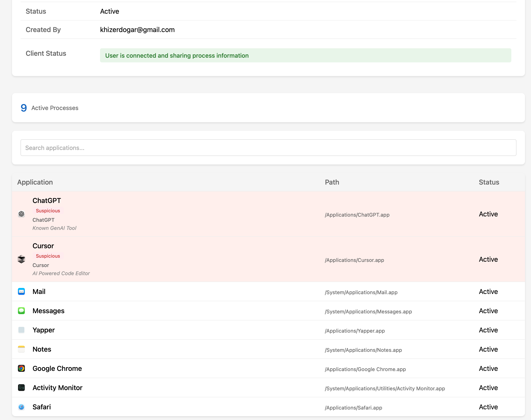Click the ChatGPT app icon
This screenshot has width=531, height=420.
21,214
